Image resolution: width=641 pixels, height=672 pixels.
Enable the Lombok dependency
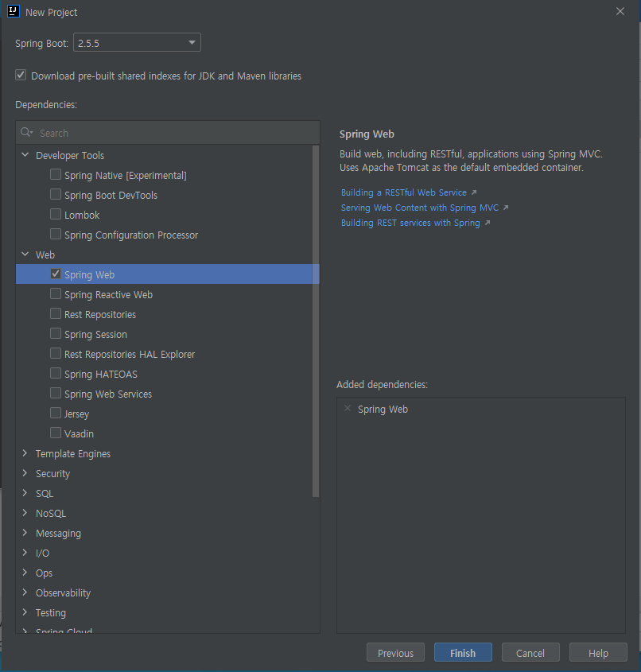[56, 214]
